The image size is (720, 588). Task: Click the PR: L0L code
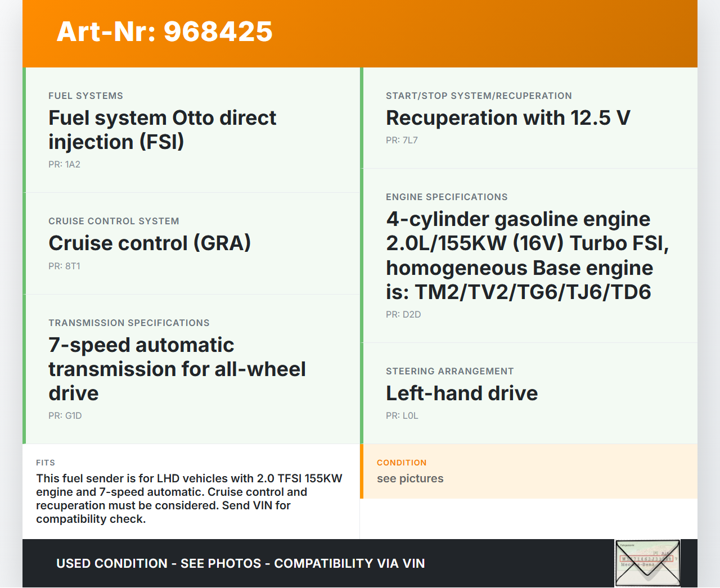(x=402, y=415)
